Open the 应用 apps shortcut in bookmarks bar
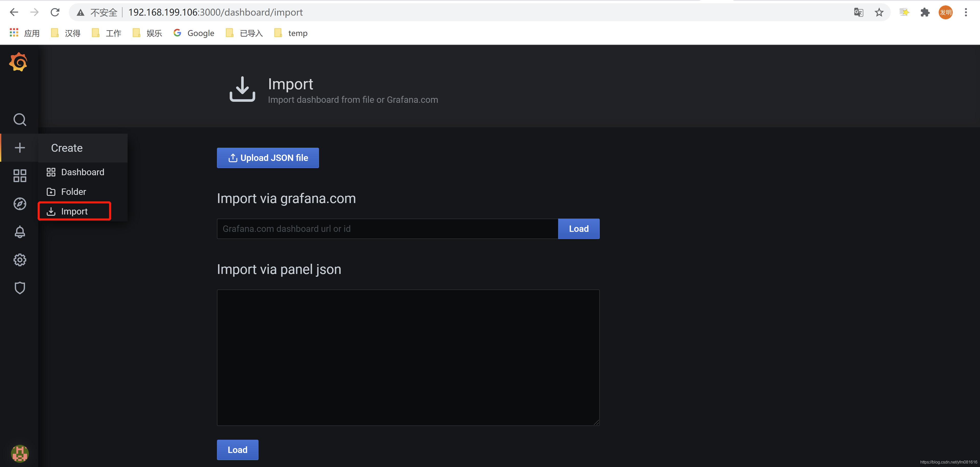Screen dimensions: 980x467 (24, 33)
